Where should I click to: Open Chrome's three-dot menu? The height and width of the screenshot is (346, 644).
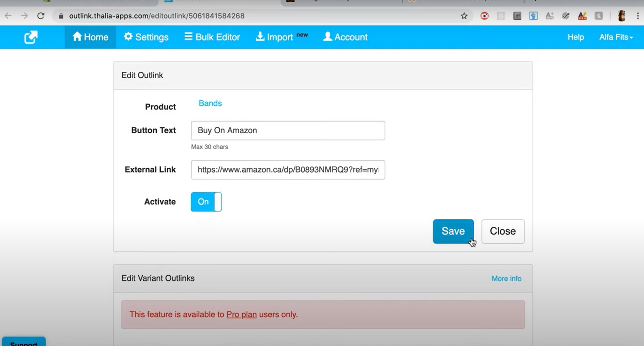click(638, 16)
